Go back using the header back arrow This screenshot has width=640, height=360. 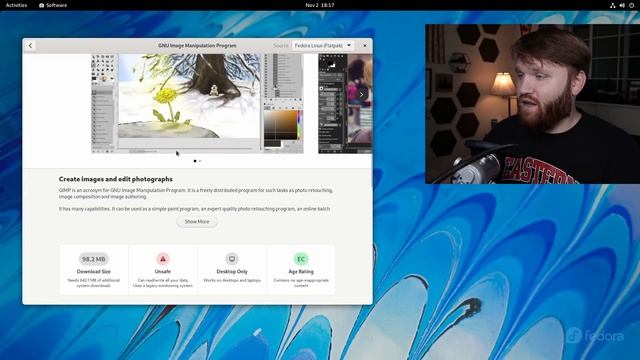[31, 46]
